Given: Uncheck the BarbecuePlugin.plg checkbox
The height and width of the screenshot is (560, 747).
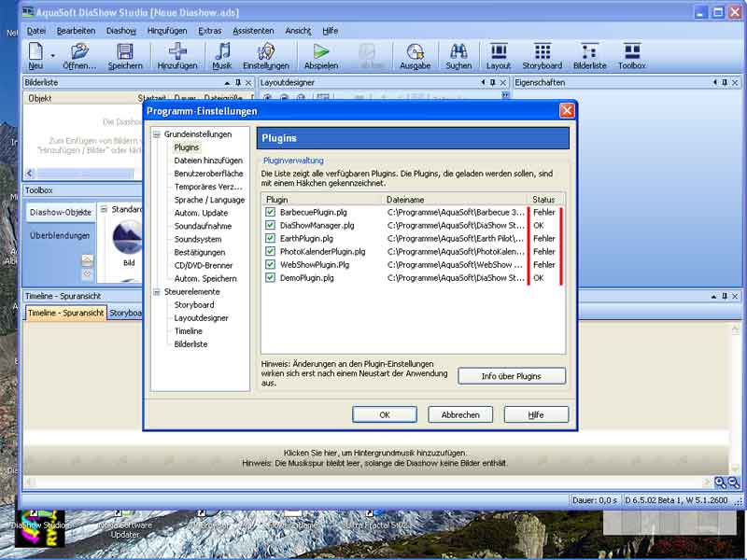Looking at the screenshot, I should (x=270, y=213).
